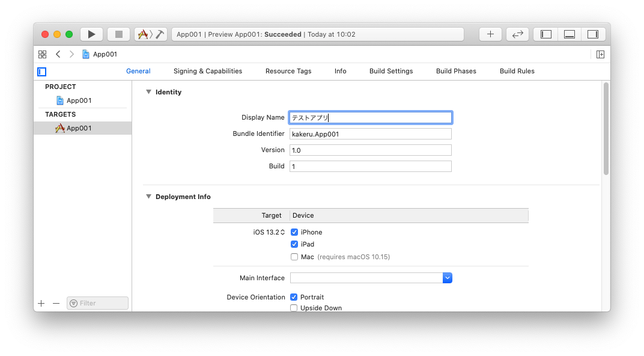Image resolution: width=644 pixels, height=356 pixels.
Task: Uncheck the iPhone device checkbox
Action: click(x=294, y=232)
